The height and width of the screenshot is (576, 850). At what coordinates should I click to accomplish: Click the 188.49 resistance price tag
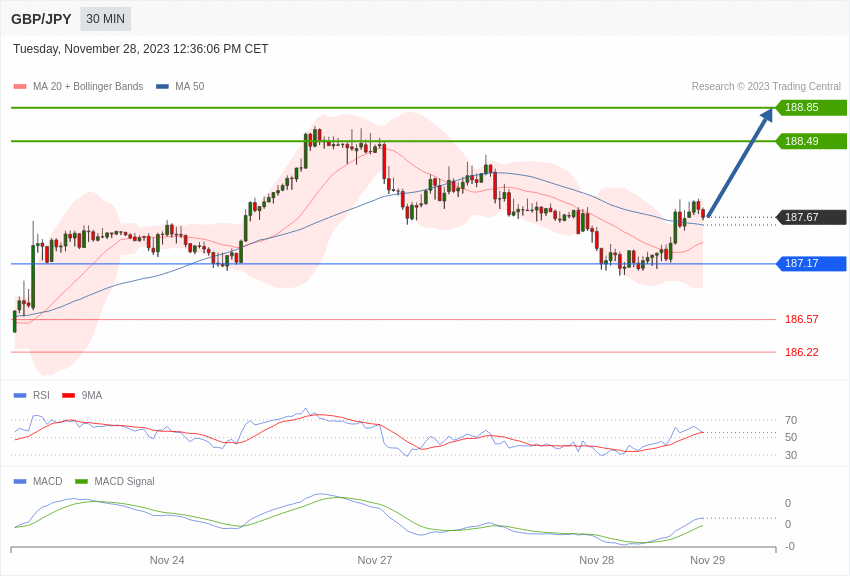[x=812, y=141]
